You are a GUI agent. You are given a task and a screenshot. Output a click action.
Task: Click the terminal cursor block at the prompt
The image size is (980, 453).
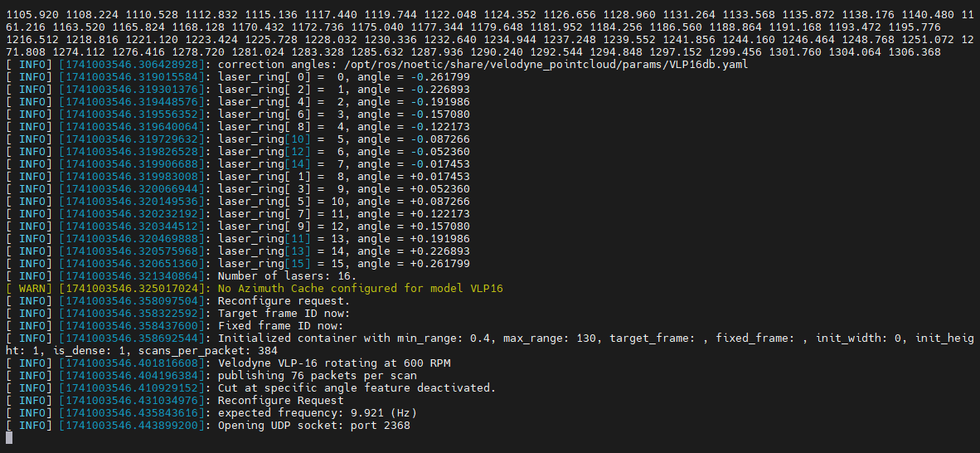tap(9, 438)
